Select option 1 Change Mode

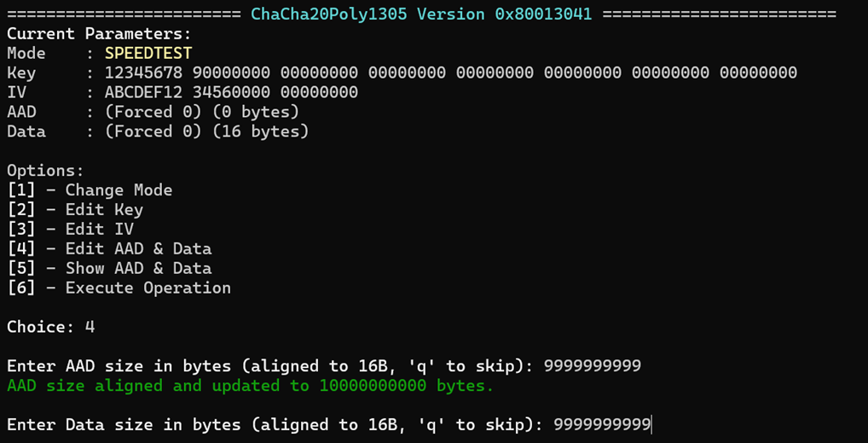pyautogui.click(x=90, y=190)
